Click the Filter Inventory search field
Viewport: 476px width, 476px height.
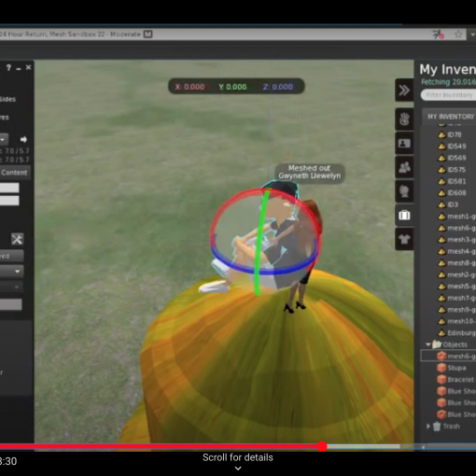click(x=448, y=95)
